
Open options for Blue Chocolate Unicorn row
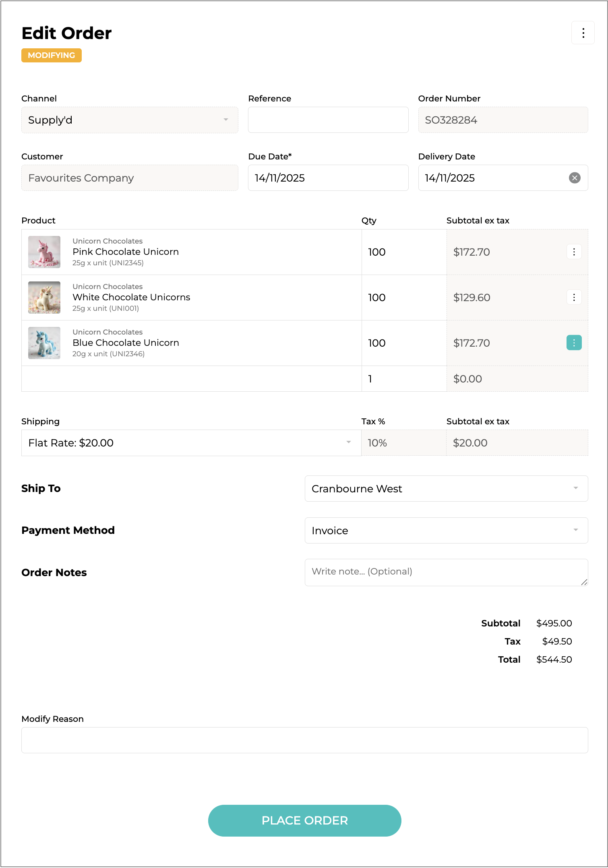pos(574,343)
